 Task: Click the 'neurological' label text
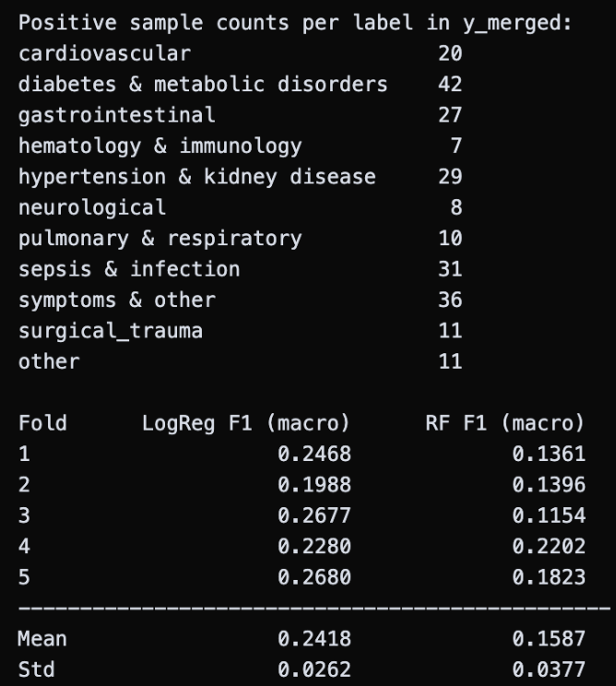click(92, 207)
